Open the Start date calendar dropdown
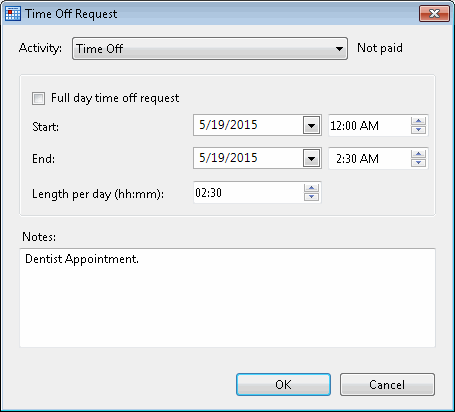The height and width of the screenshot is (412, 455). pos(312,125)
